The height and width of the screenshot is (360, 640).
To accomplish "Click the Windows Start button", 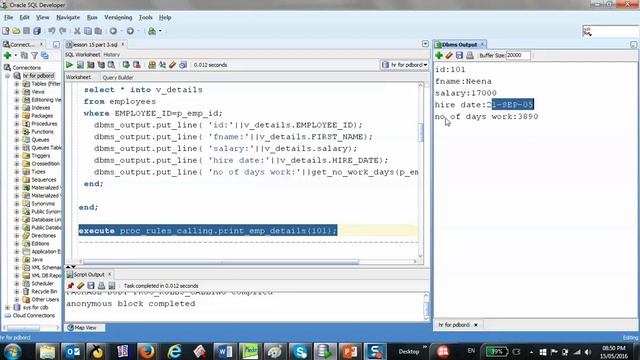I will [12, 351].
